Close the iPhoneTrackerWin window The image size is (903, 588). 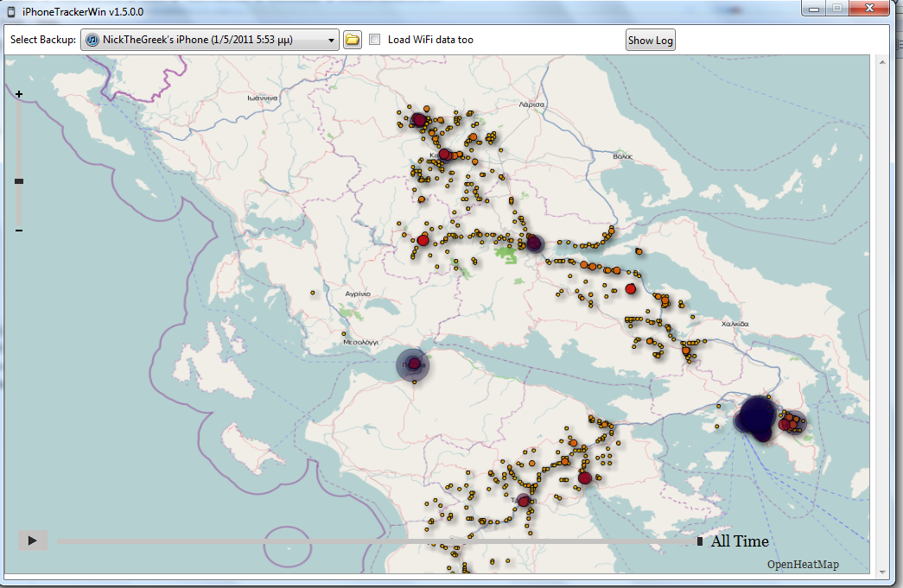point(869,8)
